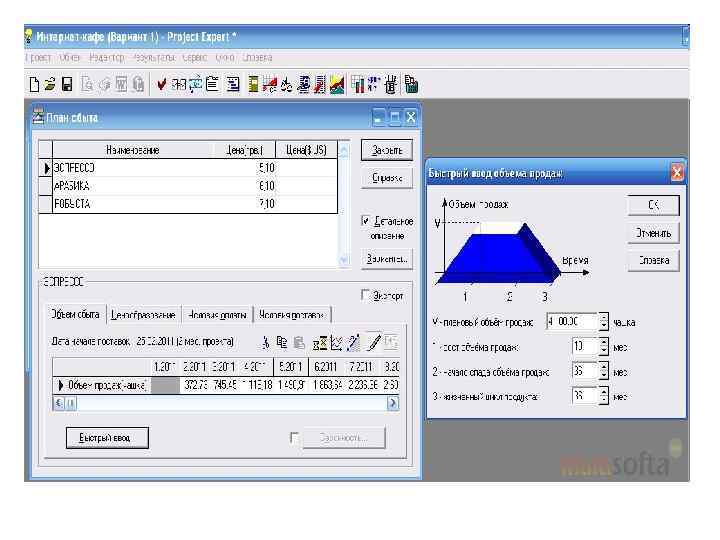Click the red chart toolbar icon
This screenshot has width=720, height=540.
[270, 84]
